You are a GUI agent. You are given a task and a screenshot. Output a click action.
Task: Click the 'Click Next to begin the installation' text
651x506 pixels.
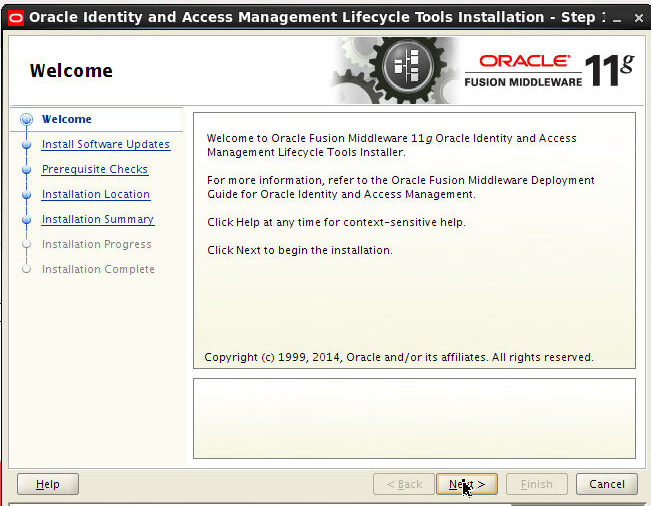coord(300,250)
